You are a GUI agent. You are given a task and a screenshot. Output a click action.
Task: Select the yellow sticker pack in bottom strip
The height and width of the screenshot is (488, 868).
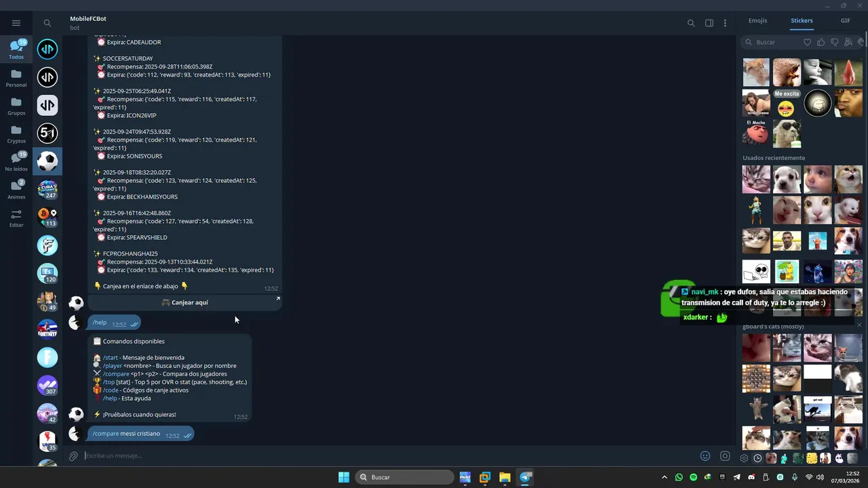coord(812,458)
